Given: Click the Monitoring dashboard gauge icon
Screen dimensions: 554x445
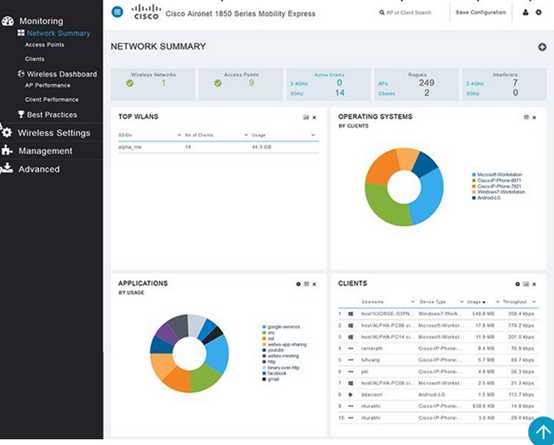Looking at the screenshot, I should 7,21.
